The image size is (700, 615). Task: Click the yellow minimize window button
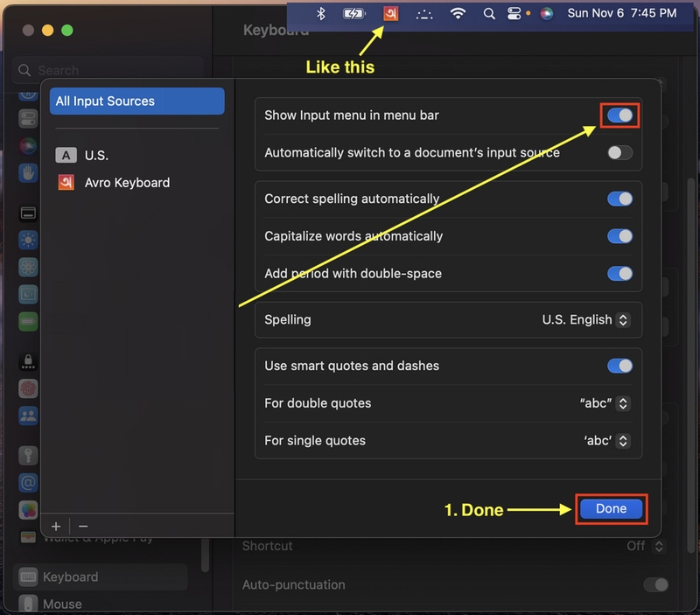tap(48, 31)
